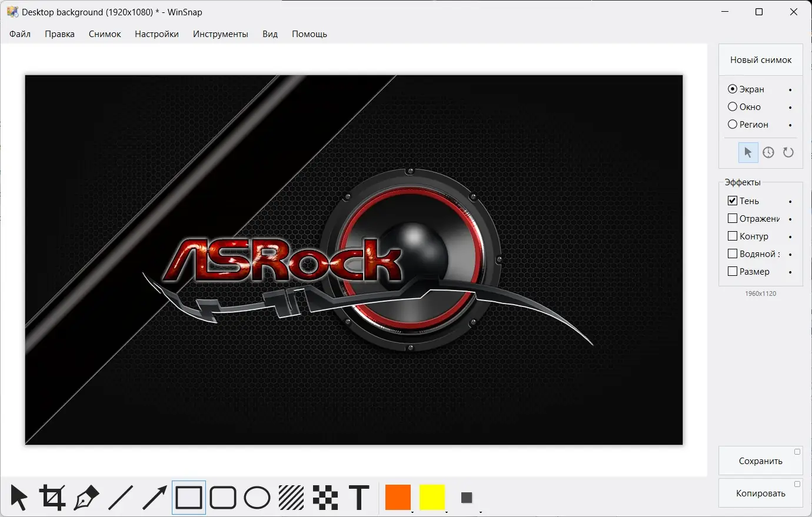812x517 pixels.
Task: Select the arrow pointer selection tool
Action: click(x=19, y=498)
